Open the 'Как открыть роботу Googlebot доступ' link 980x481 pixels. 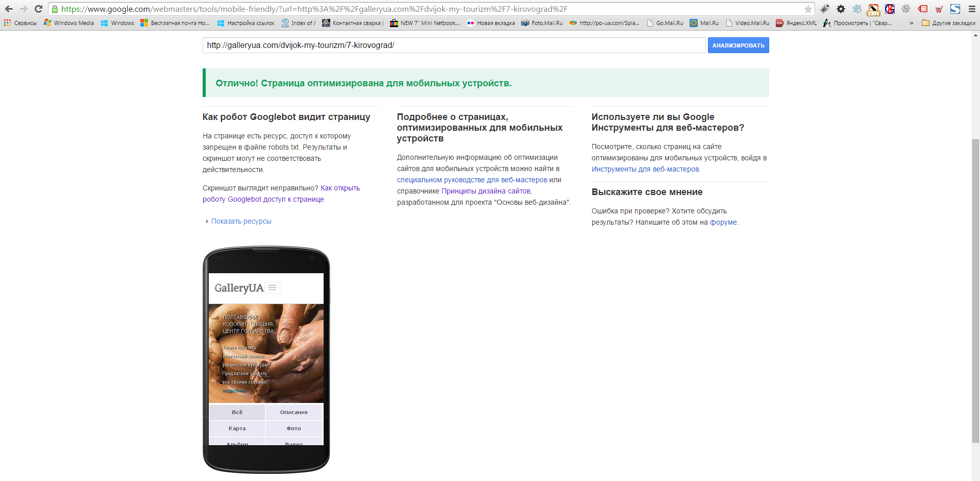tap(281, 194)
